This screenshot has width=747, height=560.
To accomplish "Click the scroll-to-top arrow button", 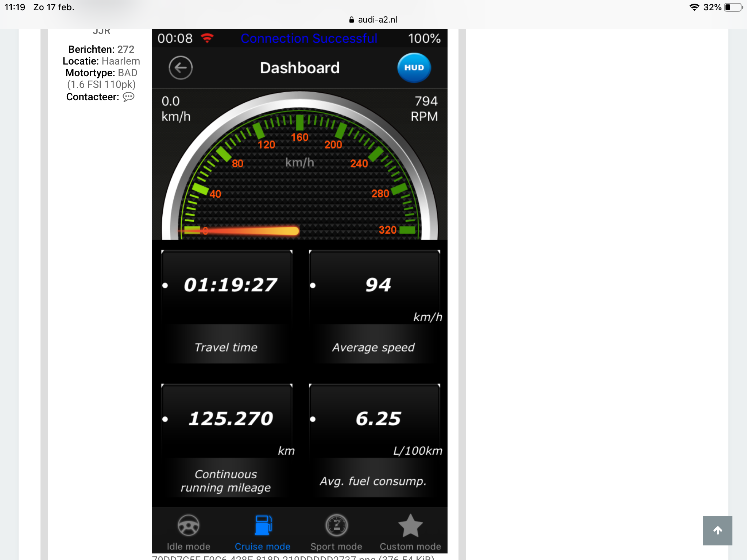I will 717,530.
